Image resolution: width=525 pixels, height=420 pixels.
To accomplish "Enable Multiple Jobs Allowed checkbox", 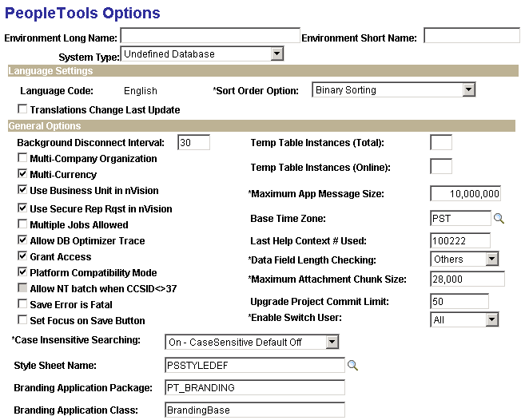I will (x=22, y=224).
